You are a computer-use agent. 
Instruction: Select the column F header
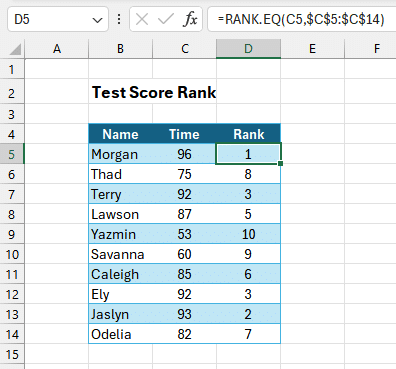tap(376, 49)
